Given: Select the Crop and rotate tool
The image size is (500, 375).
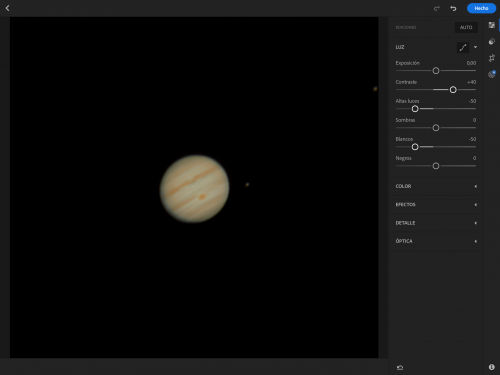Looking at the screenshot, I should click(x=492, y=58).
